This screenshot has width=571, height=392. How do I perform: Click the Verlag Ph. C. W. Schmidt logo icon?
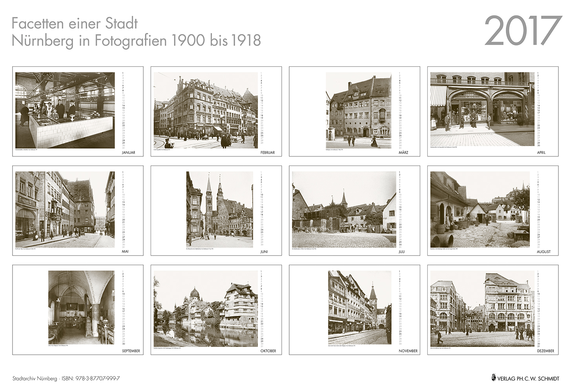[x=493, y=378]
